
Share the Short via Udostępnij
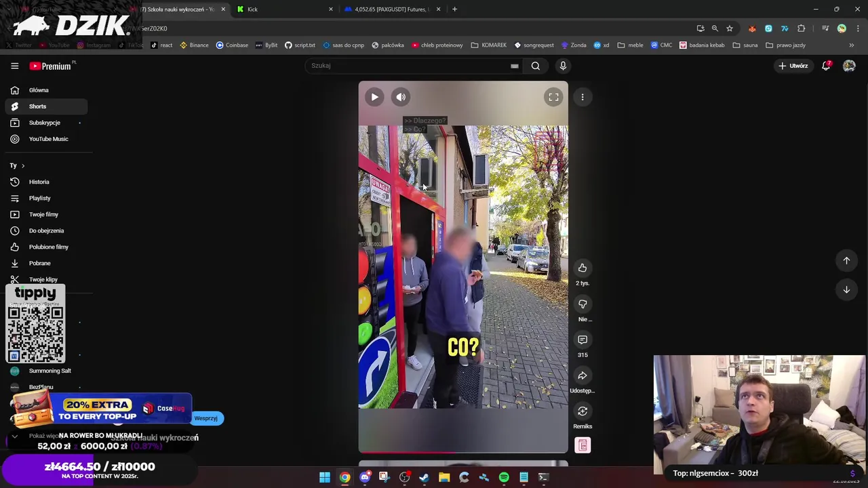[x=583, y=375]
